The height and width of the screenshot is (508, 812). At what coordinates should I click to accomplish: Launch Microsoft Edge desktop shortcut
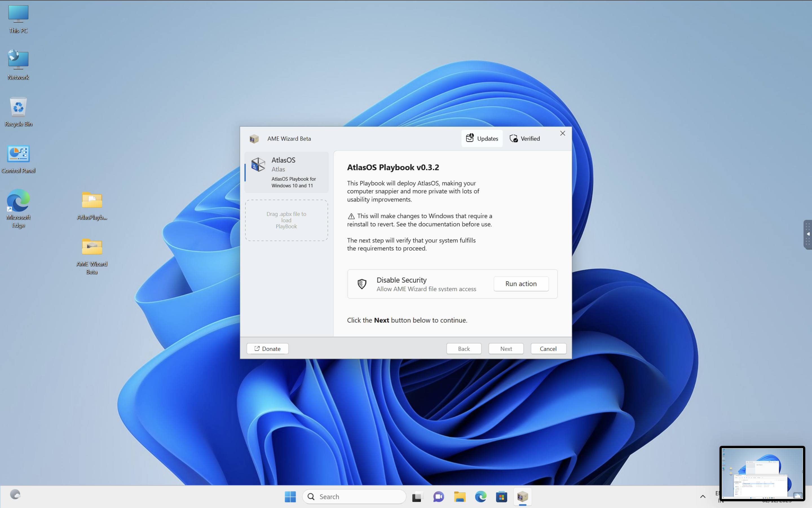pyautogui.click(x=18, y=208)
